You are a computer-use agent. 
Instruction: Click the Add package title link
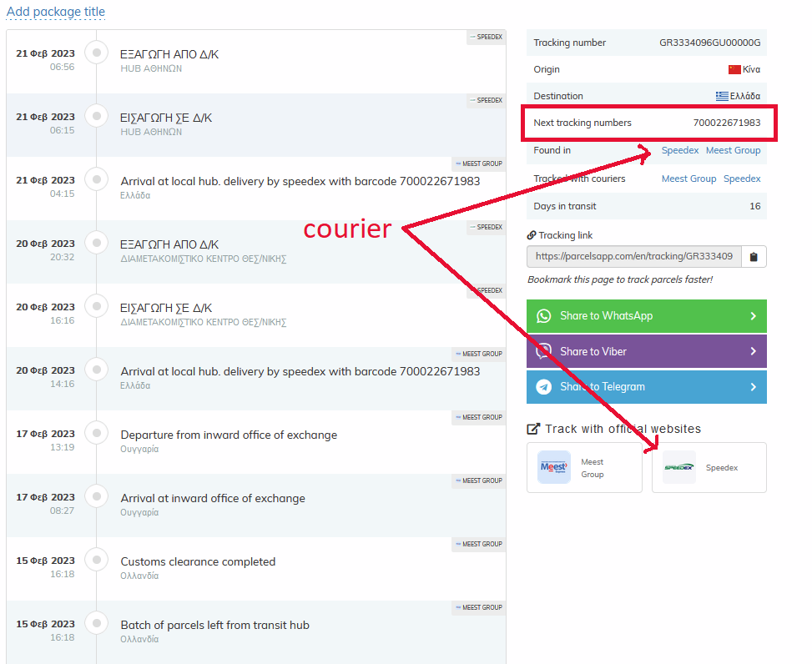[55, 12]
